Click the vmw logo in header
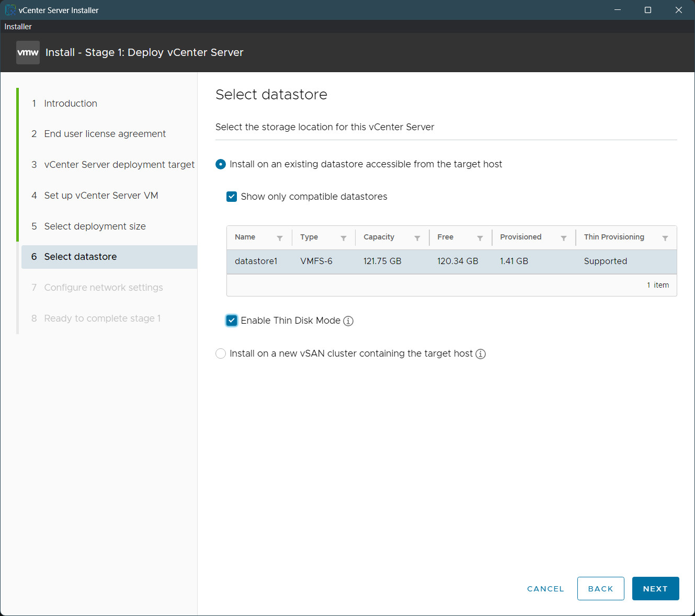 pos(28,52)
